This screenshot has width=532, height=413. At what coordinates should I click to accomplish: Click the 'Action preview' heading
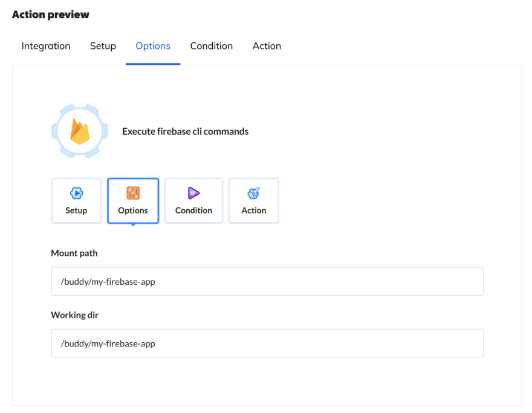tap(51, 15)
